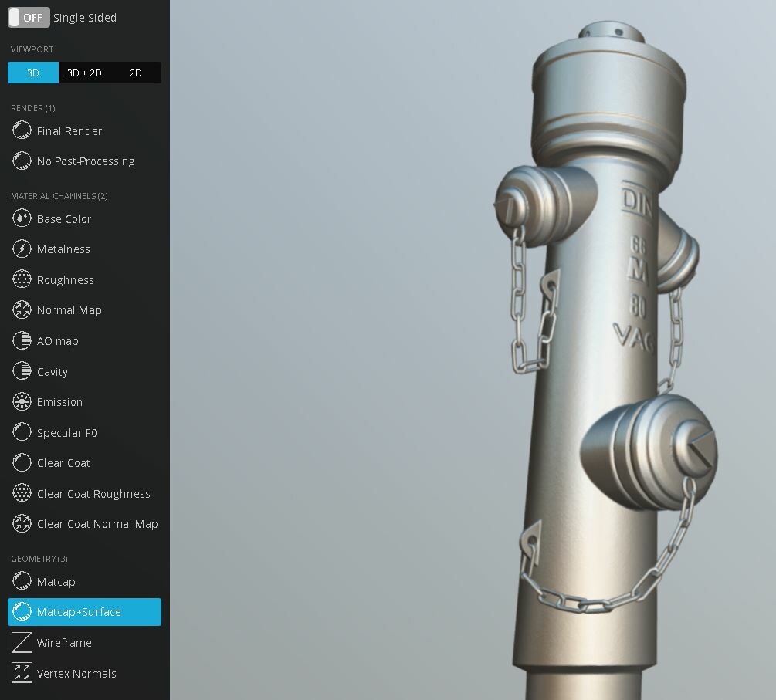Image resolution: width=776 pixels, height=700 pixels.
Task: View the Clear Coat Roughness icon
Action: (22, 493)
